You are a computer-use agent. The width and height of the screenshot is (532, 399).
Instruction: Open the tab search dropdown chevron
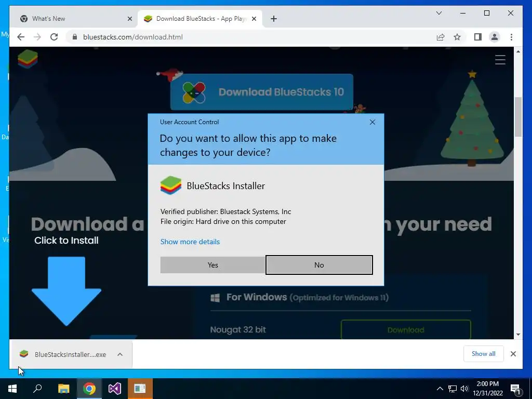tap(438, 13)
